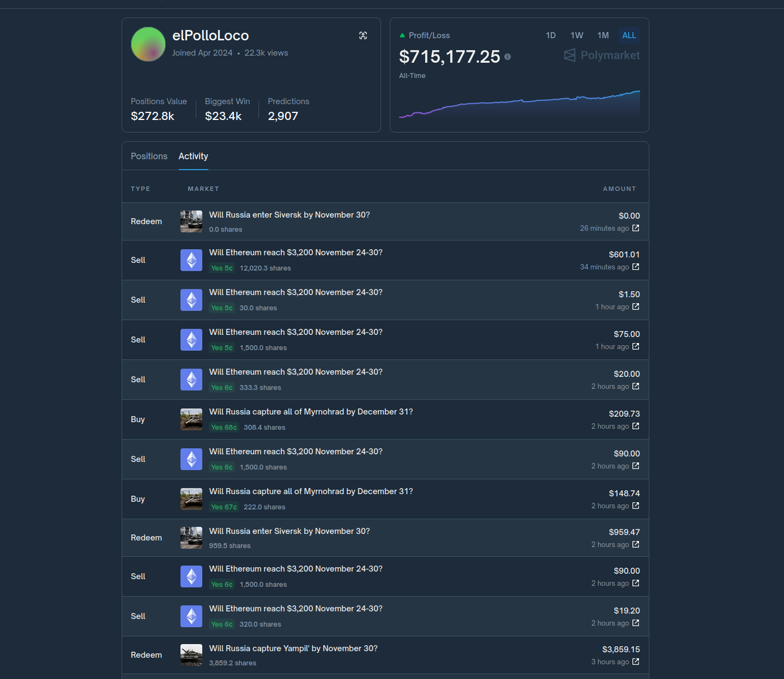Viewport: 784px width, 679px height.
Task: Open external link icon for the $19.20 sell
Action: pyautogui.click(x=636, y=623)
